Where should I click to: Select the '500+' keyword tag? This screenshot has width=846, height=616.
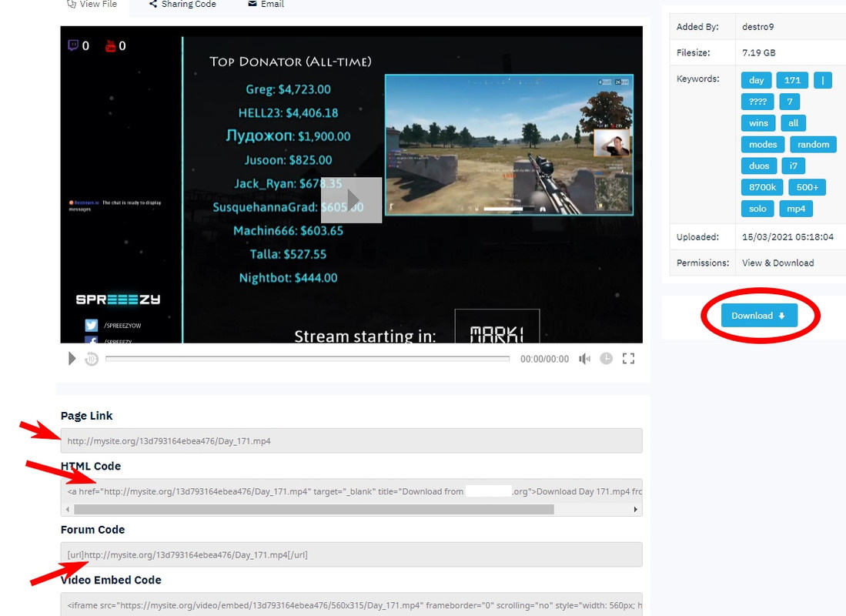tap(808, 187)
